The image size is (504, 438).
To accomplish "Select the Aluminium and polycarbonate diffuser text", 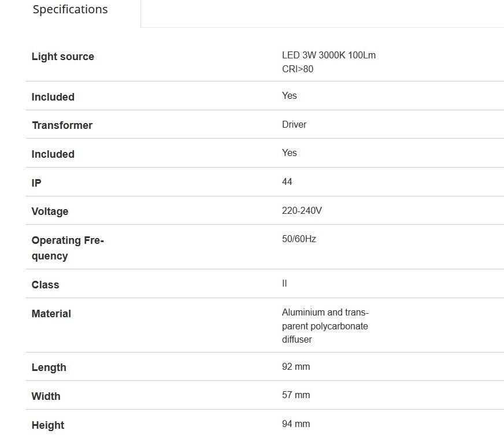I will click(325, 326).
